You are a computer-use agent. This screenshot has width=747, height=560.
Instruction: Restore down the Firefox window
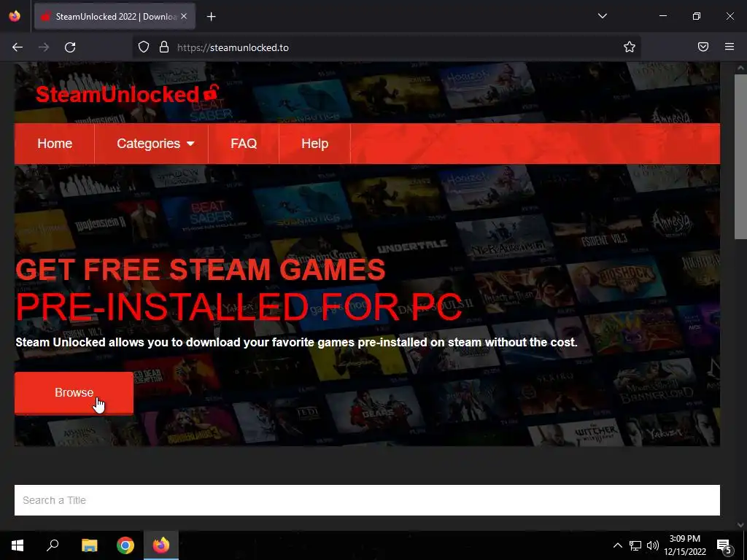pos(697,16)
